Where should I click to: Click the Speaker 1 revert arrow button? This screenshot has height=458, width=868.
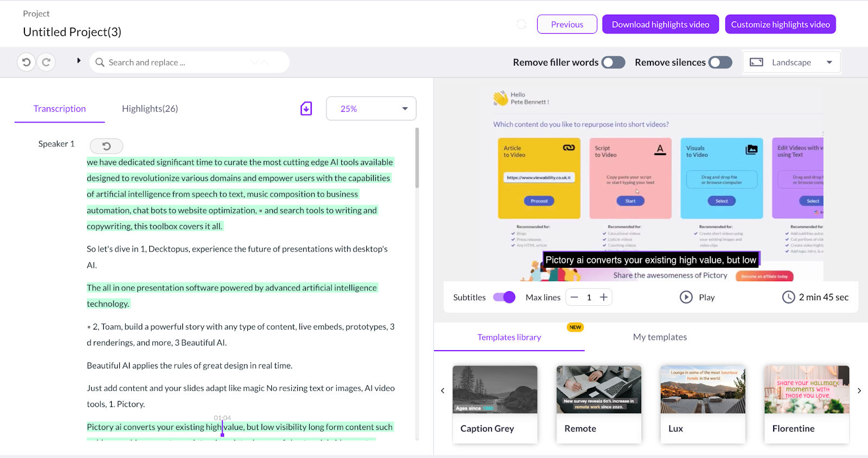106,146
